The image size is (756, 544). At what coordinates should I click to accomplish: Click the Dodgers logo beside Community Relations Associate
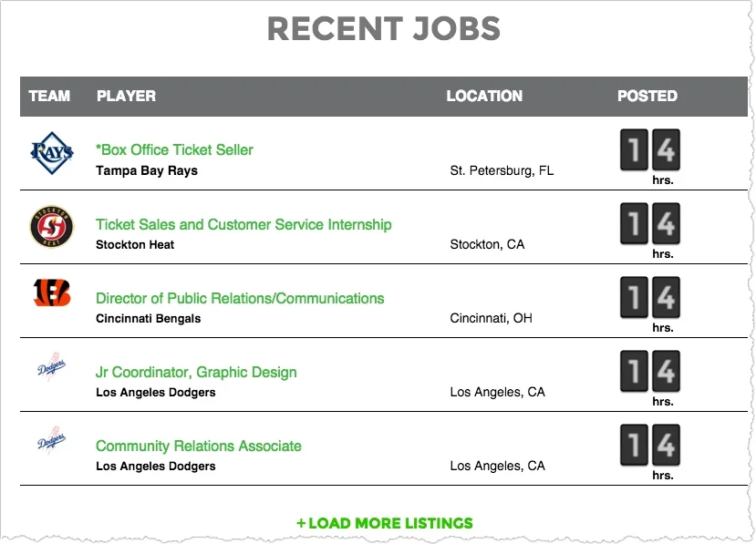click(52, 440)
